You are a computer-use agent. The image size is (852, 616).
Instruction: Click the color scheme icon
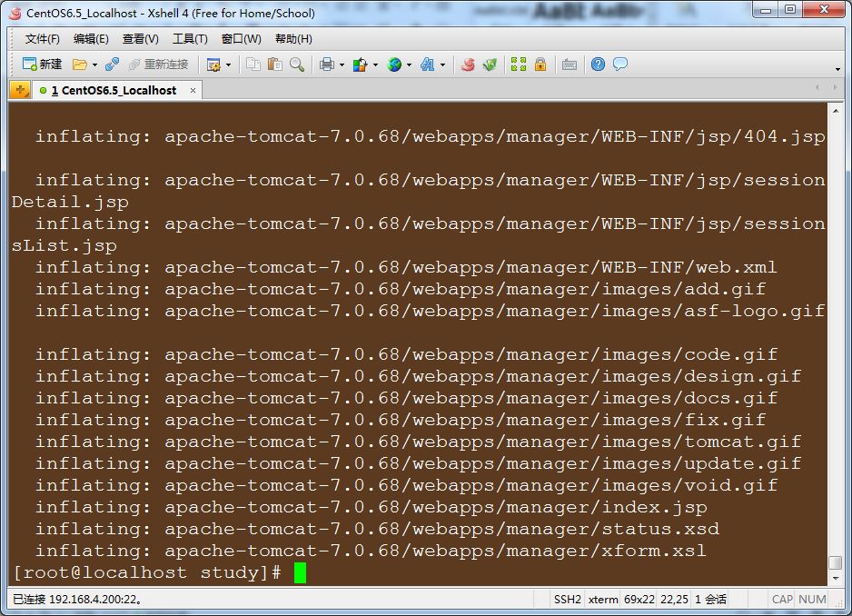(x=360, y=65)
